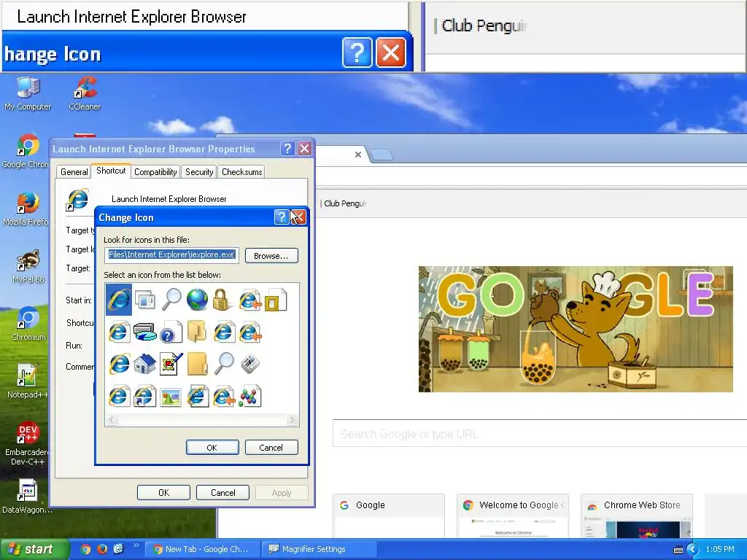Click the icon file path field

[x=172, y=254]
